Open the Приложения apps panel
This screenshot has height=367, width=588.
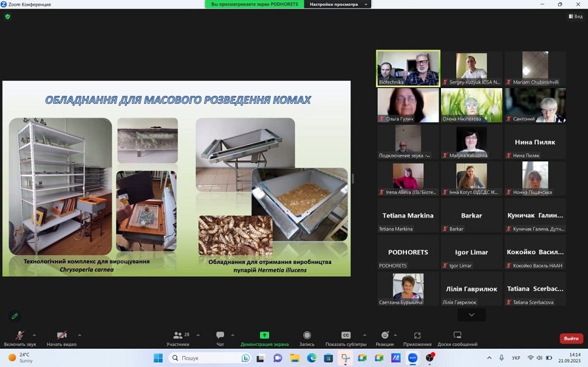417,337
